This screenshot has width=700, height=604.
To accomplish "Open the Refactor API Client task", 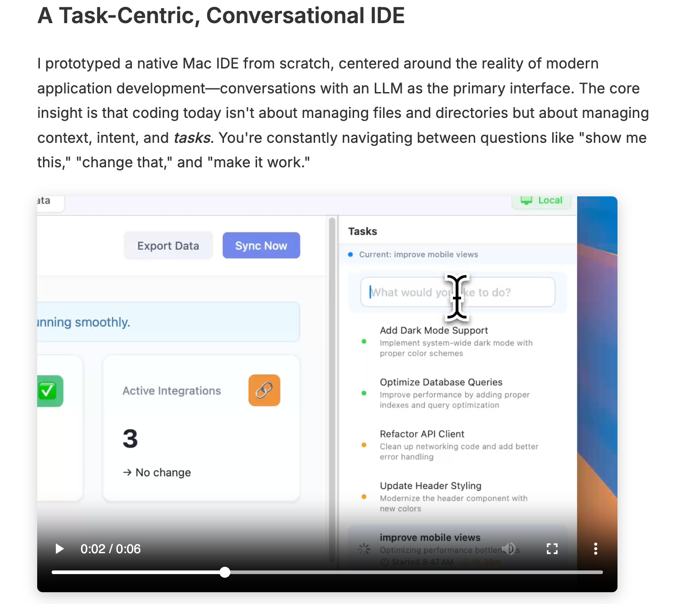I will pyautogui.click(x=422, y=434).
